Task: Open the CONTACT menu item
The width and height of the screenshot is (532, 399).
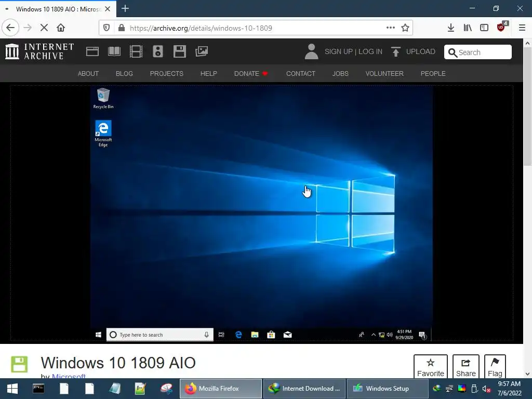Action: pyautogui.click(x=301, y=74)
